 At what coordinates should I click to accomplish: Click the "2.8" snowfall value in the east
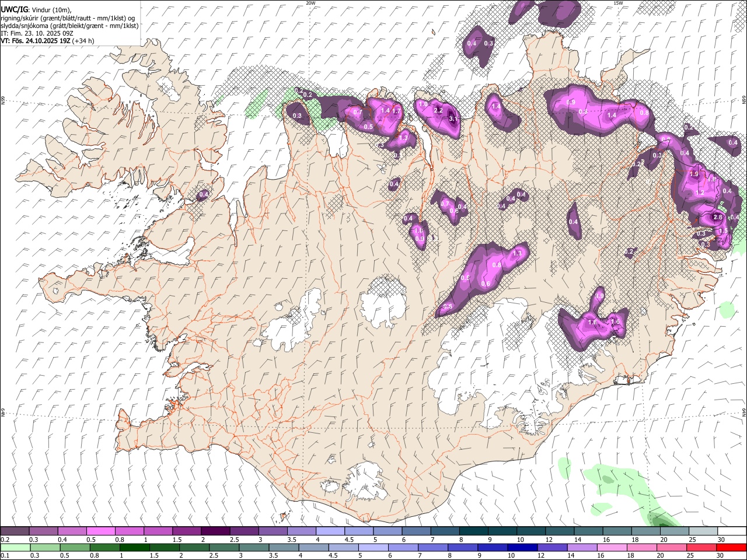point(718,217)
